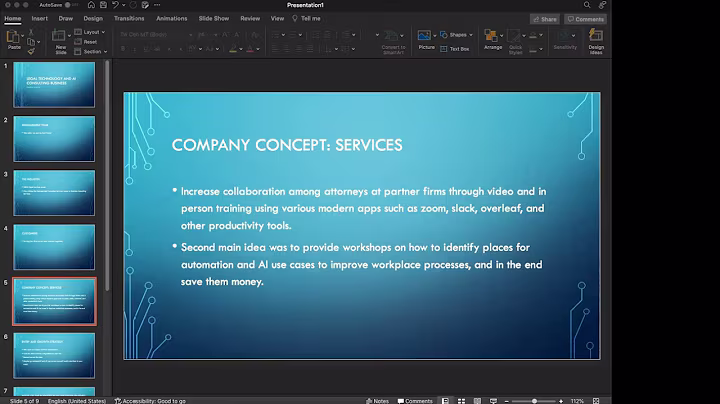Click Fit slide to window icon

coord(596,401)
